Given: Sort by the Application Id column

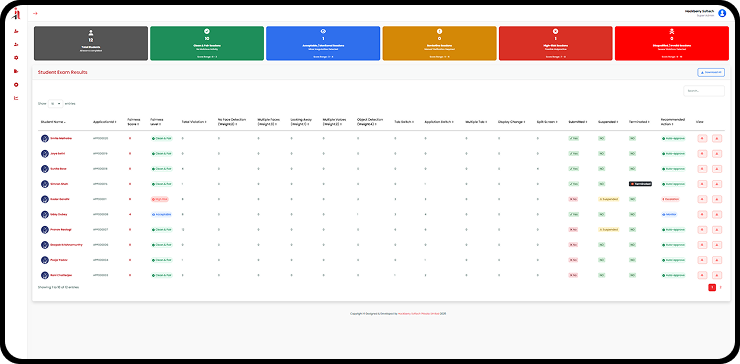Looking at the screenshot, I should click(x=104, y=122).
